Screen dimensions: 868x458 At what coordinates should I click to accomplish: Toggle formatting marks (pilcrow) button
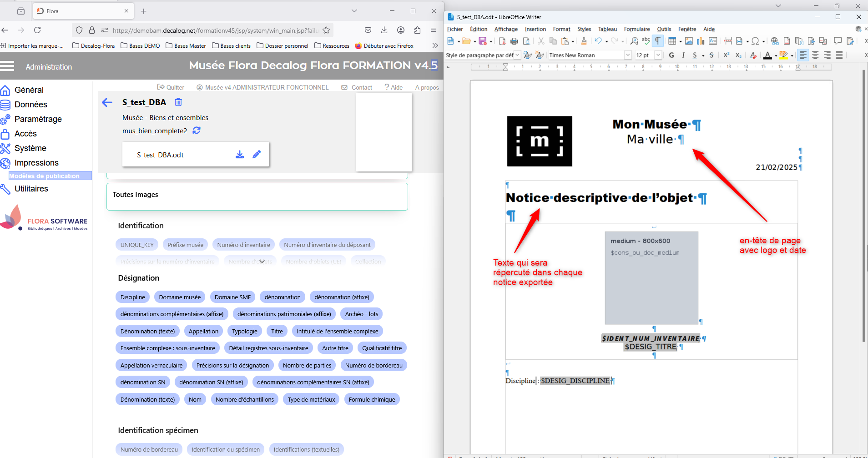pos(657,41)
